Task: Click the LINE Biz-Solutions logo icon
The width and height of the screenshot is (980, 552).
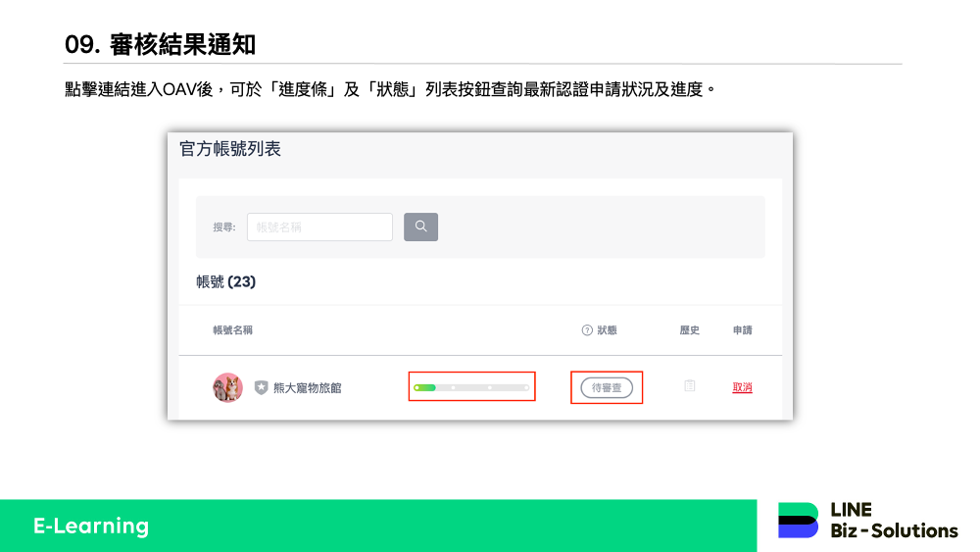Action: (798, 520)
